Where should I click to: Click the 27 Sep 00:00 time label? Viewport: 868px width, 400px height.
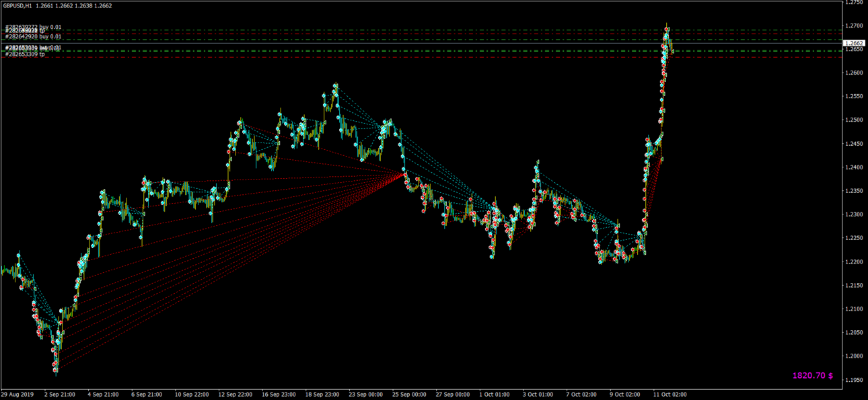pyautogui.click(x=453, y=395)
